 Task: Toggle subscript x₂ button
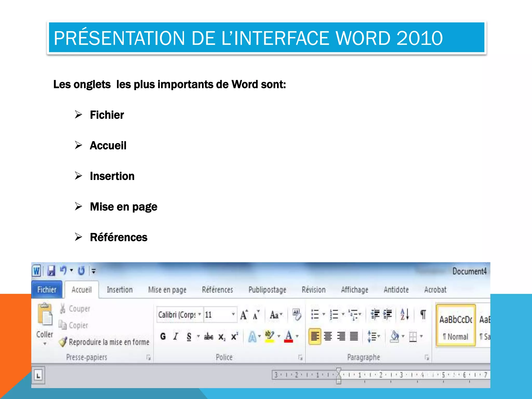222,337
